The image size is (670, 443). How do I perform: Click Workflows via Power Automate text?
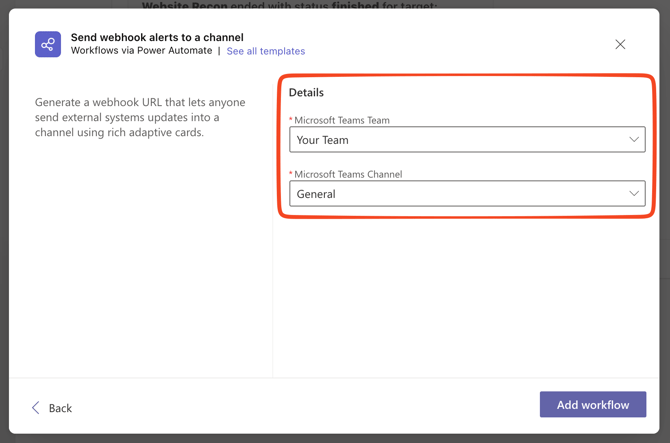tap(141, 50)
